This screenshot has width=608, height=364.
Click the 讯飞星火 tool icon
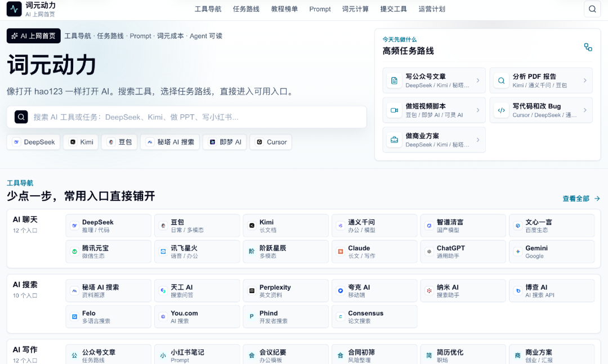point(163,251)
